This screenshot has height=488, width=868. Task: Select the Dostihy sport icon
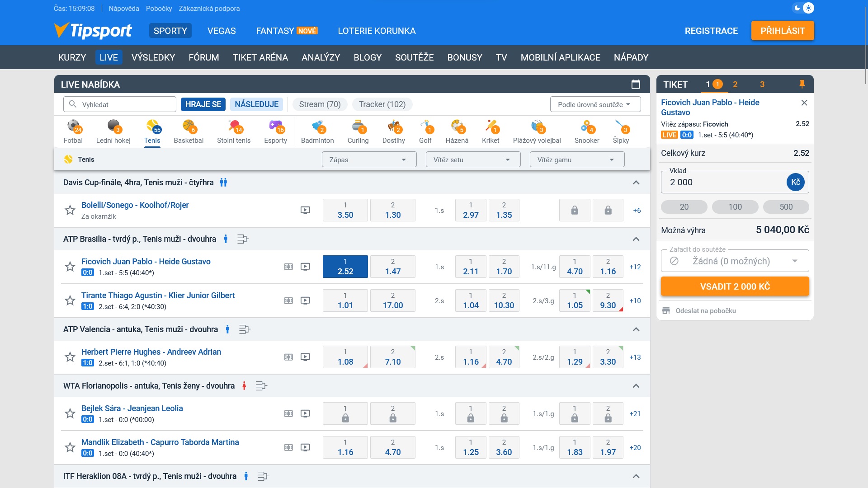(x=393, y=131)
